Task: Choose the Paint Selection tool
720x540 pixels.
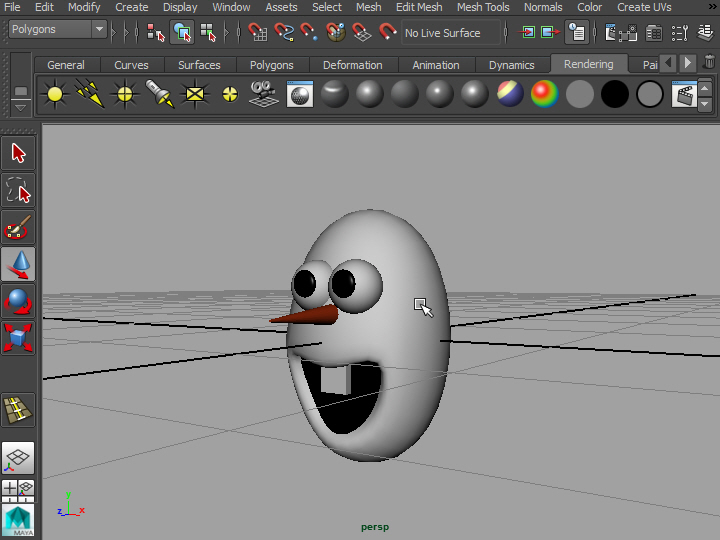Action: pyautogui.click(x=19, y=228)
